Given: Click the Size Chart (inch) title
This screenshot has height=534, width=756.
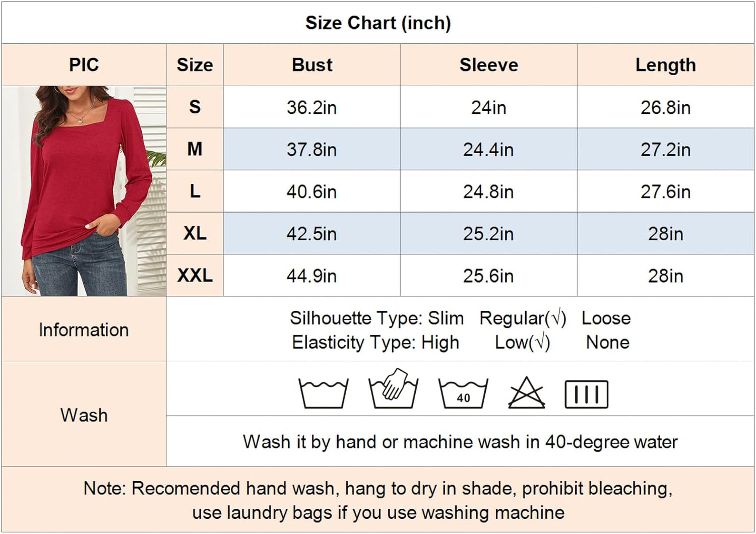Looking at the screenshot, I should point(378,23).
